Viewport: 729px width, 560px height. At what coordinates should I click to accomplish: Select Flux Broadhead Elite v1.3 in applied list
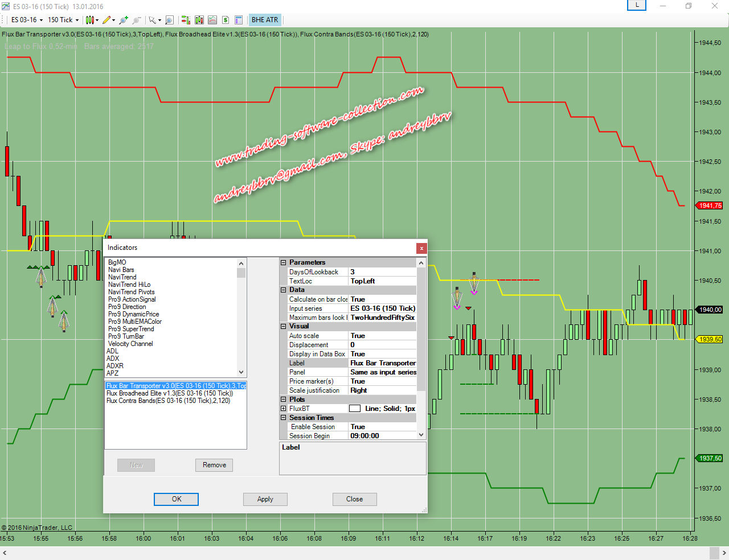tap(170, 393)
